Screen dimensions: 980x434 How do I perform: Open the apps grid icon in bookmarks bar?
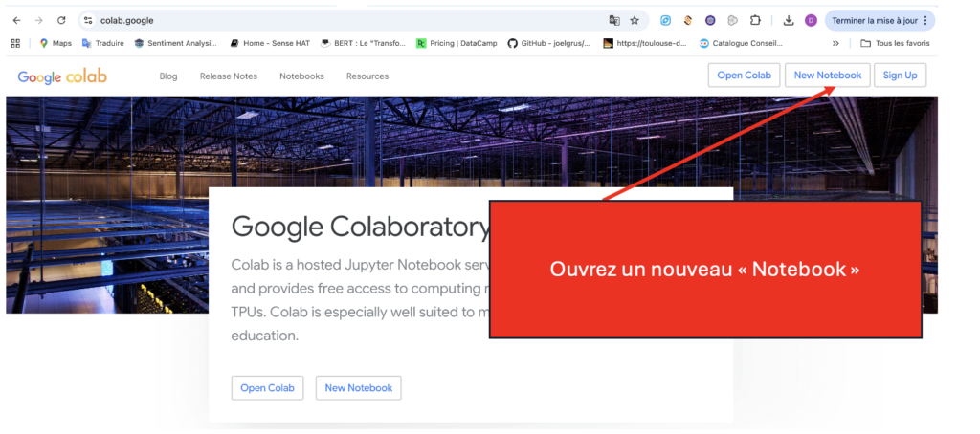(15, 43)
